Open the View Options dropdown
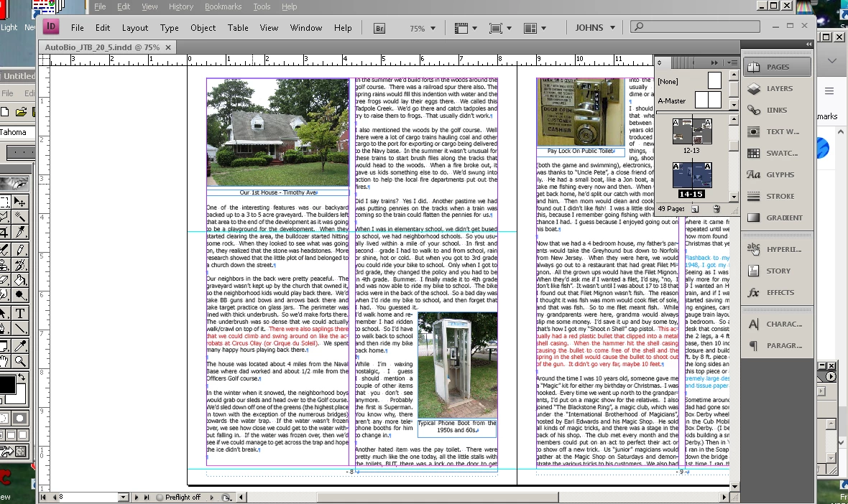The image size is (848, 504). pyautogui.click(x=466, y=28)
